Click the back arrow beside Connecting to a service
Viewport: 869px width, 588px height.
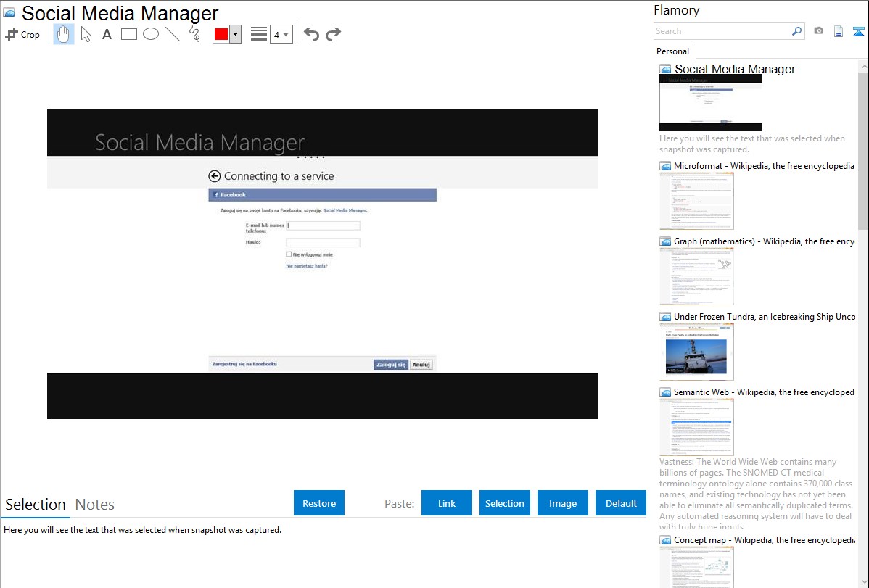tap(215, 176)
